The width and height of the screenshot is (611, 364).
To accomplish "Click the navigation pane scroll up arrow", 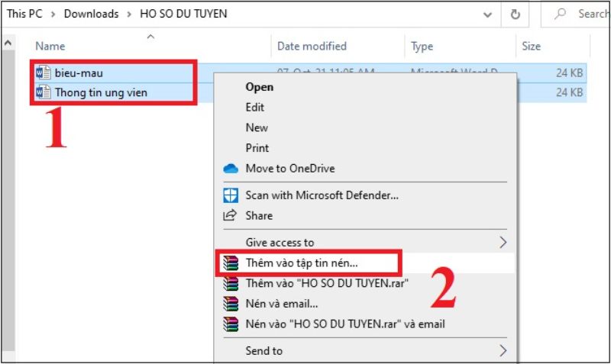I will tap(8, 43).
